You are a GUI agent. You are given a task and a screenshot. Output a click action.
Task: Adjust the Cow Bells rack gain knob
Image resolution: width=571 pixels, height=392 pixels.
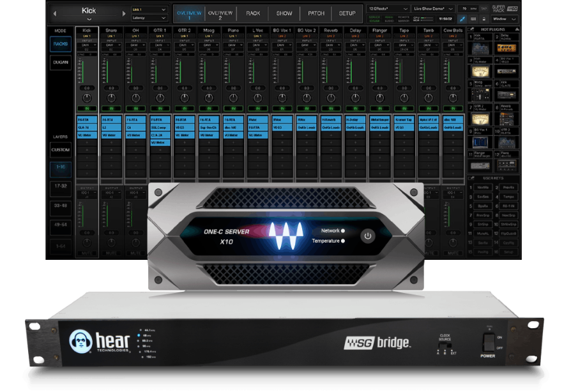pyautogui.click(x=453, y=98)
